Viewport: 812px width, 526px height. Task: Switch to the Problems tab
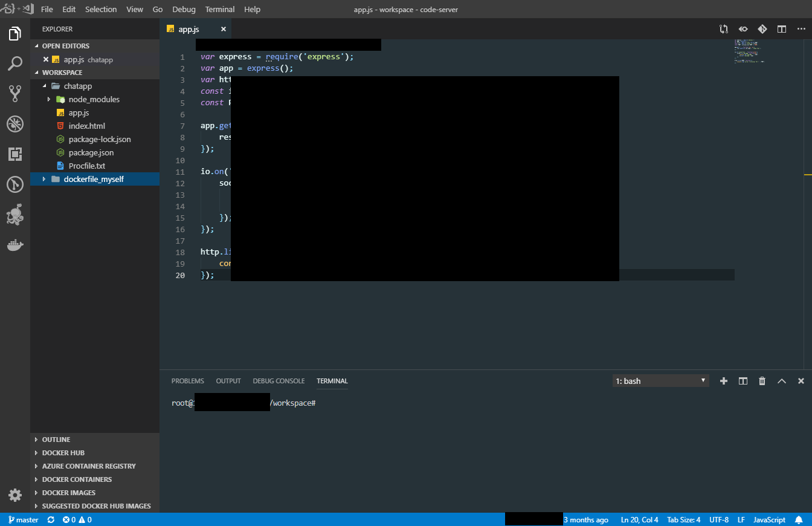point(187,381)
